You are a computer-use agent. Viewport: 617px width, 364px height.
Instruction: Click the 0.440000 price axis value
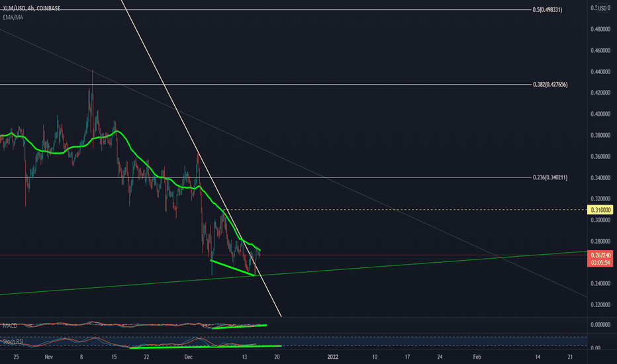click(600, 72)
